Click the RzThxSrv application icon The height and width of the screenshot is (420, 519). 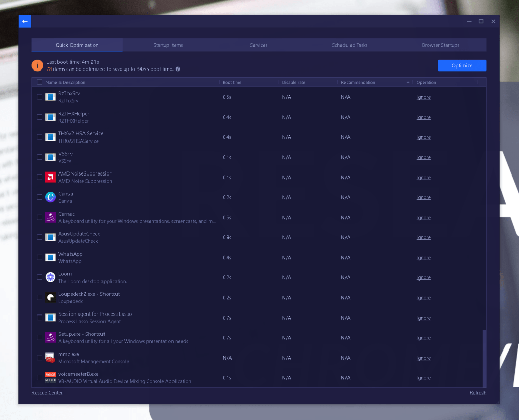(50, 97)
